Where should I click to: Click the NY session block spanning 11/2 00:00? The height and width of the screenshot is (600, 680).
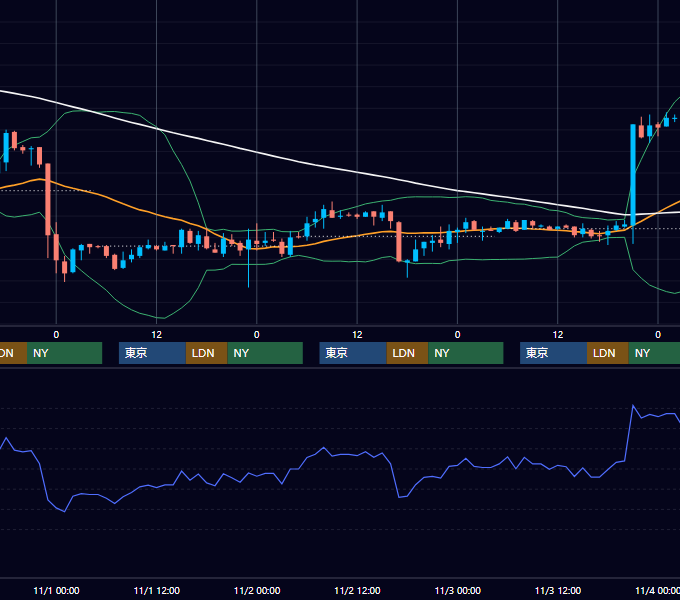pos(265,353)
